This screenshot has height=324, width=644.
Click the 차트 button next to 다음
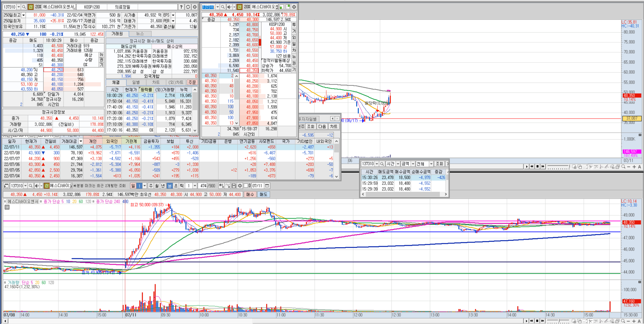pos(334,127)
